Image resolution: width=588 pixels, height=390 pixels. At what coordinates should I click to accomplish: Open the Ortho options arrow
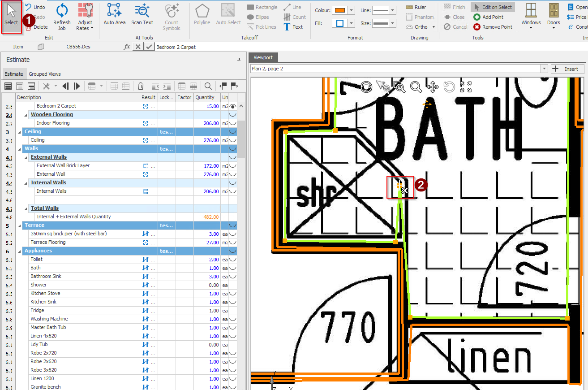pos(433,27)
